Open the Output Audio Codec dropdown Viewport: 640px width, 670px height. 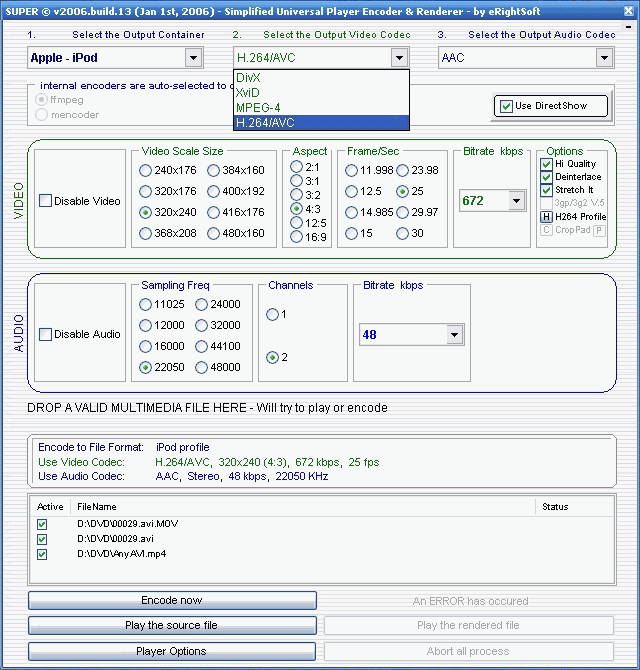[x=604, y=58]
